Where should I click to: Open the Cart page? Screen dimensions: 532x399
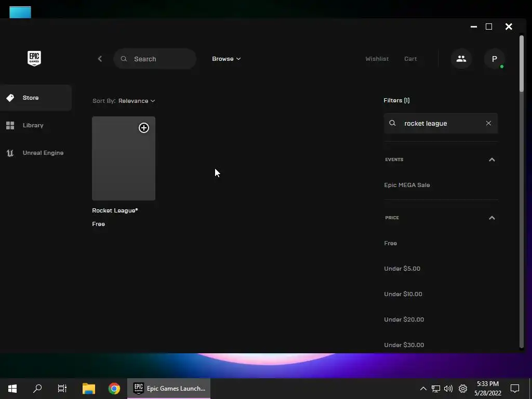tap(410, 59)
